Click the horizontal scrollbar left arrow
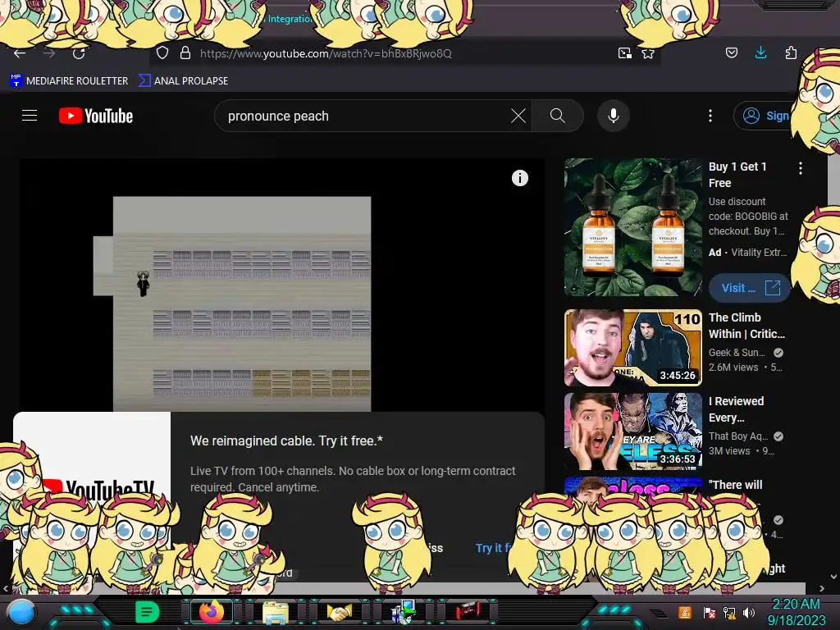Screen dimensions: 840x630 (6, 588)
